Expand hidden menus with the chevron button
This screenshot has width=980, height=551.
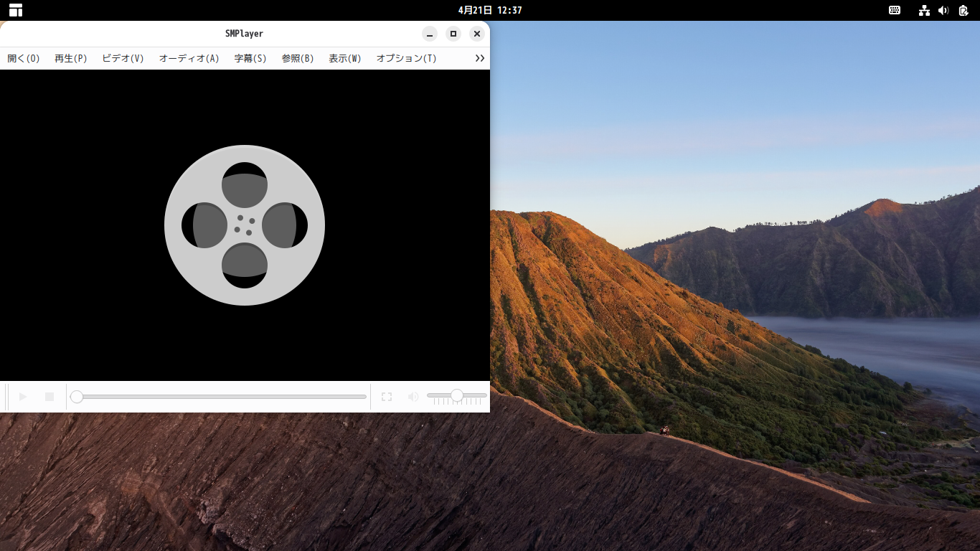479,58
